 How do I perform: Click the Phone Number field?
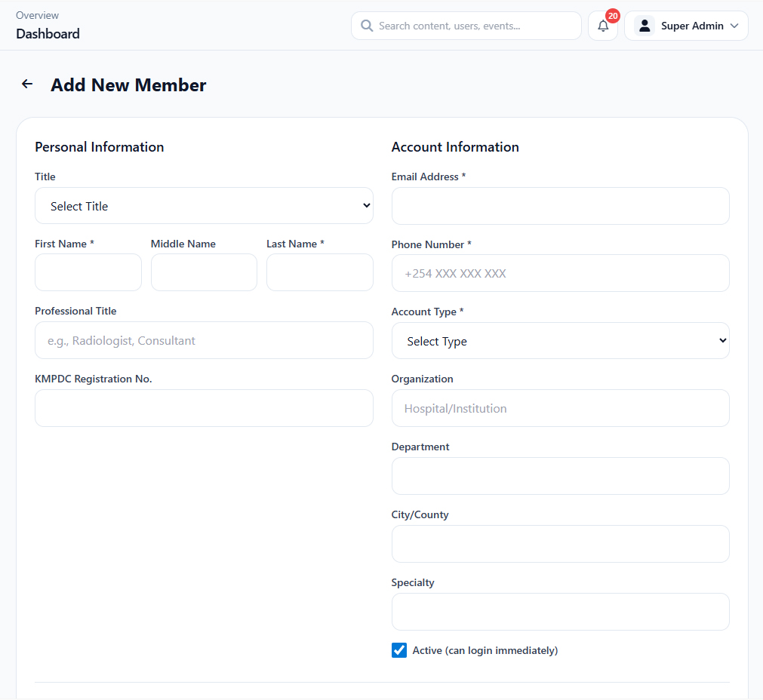coord(560,273)
